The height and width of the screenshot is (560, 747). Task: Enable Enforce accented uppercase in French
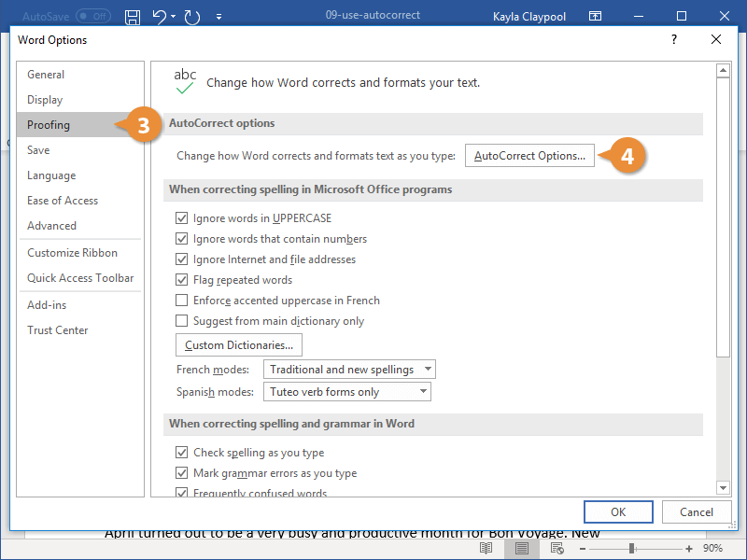coord(181,301)
